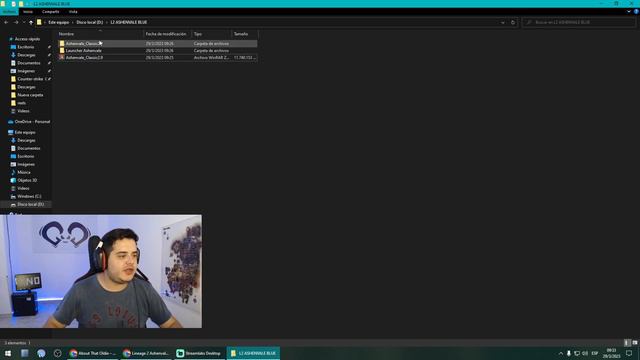
Task: Open the Chrome 'Lineage 2 Ashenvale' taskbar window
Action: (146, 353)
